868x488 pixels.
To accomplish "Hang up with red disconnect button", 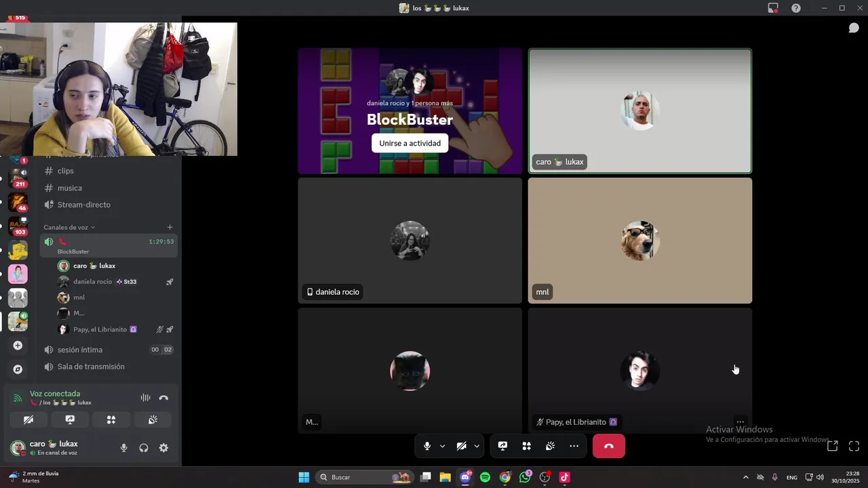I will pyautogui.click(x=609, y=446).
